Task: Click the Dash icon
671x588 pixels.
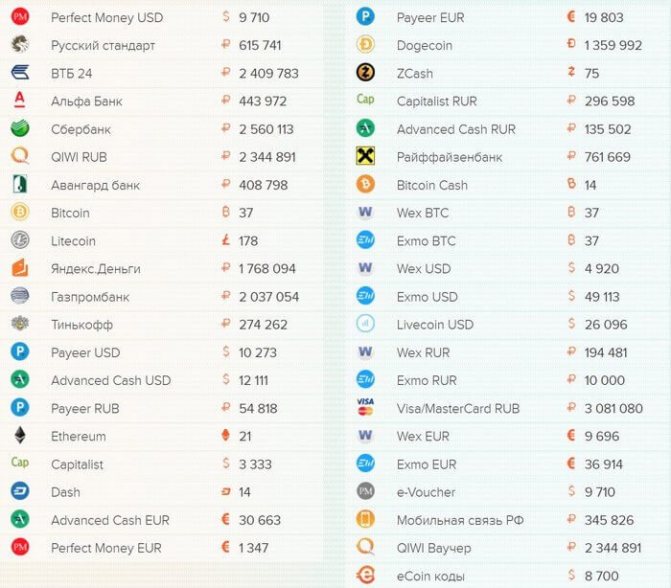Action: [x=20, y=492]
